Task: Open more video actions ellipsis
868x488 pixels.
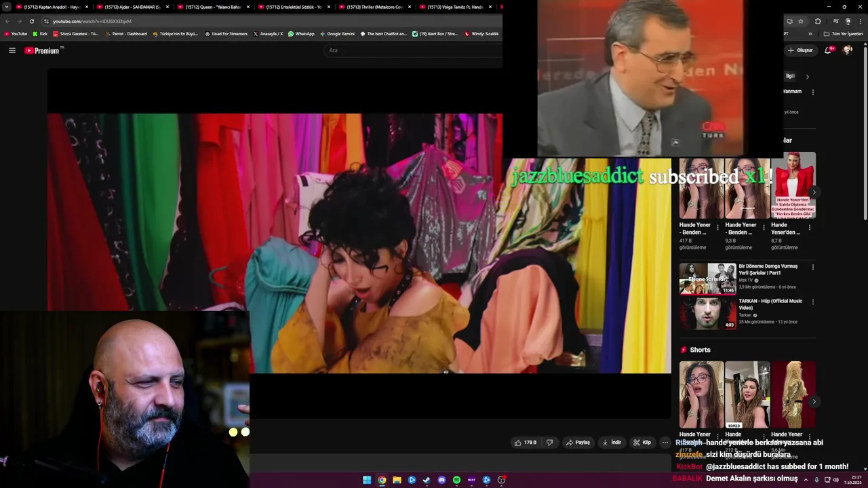Action: (x=665, y=443)
